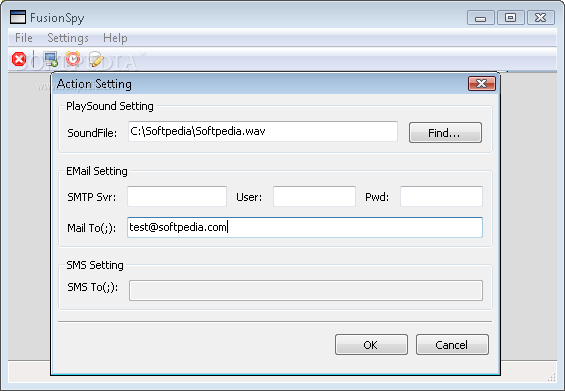The height and width of the screenshot is (391, 565).
Task: Click the 'SMTP Svr:' label
Action: [92, 197]
